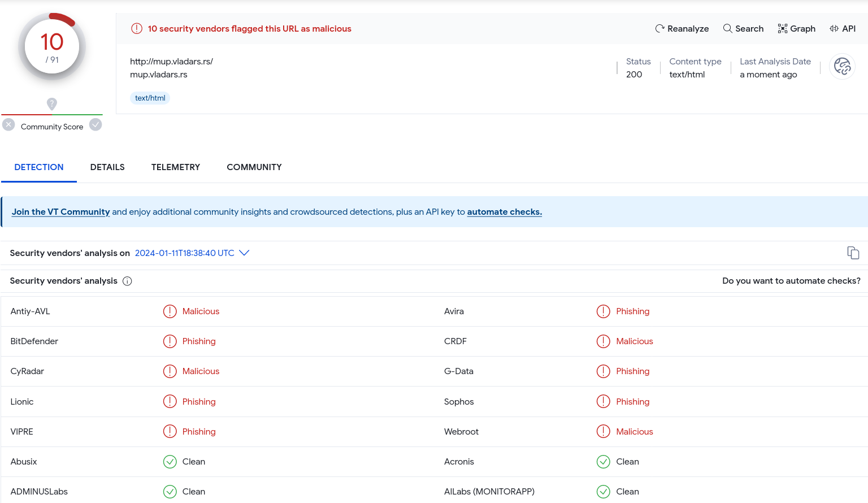
Task: Click the domain mup.vladars.rs text
Action: tap(159, 75)
